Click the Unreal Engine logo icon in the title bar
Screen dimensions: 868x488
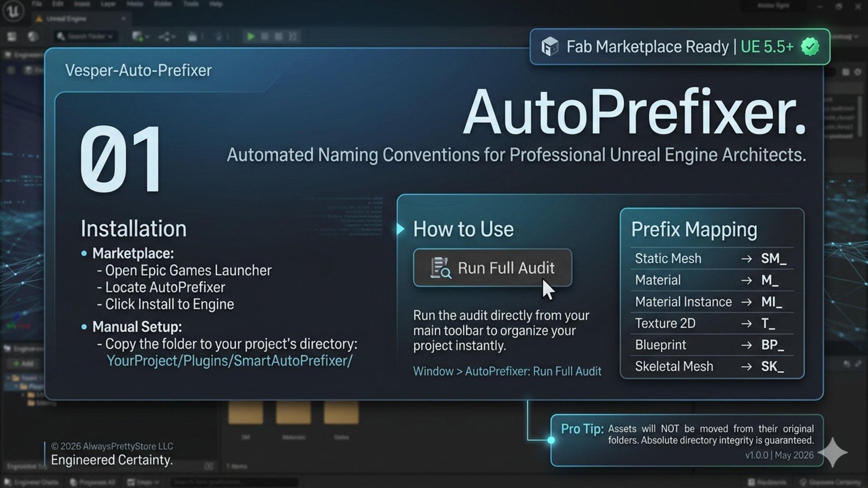pyautogui.click(x=13, y=11)
